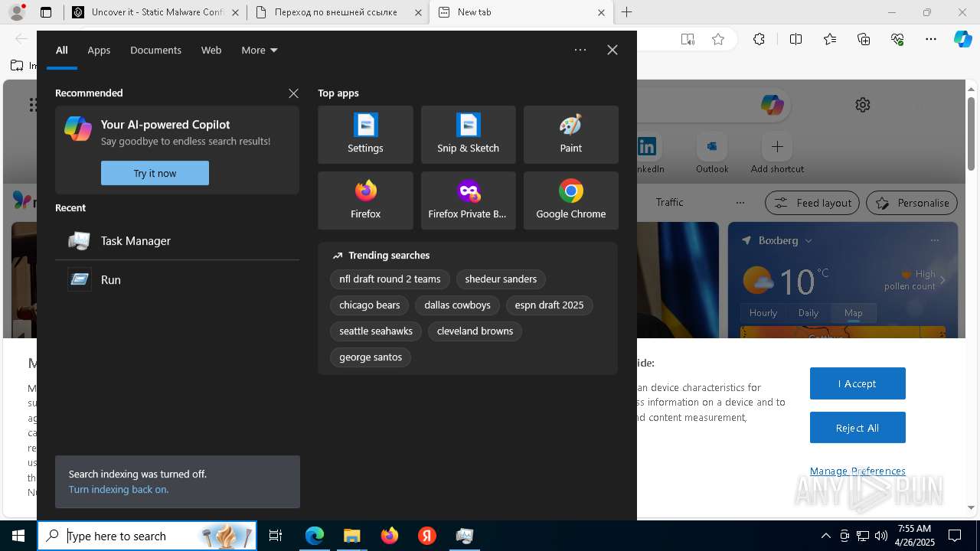Select the Documents search filter tab
This screenshot has width=980, height=551.
pos(155,50)
